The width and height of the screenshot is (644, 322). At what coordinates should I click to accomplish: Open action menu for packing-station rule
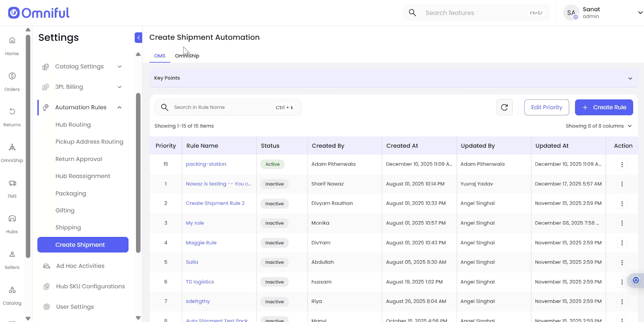tap(622, 164)
